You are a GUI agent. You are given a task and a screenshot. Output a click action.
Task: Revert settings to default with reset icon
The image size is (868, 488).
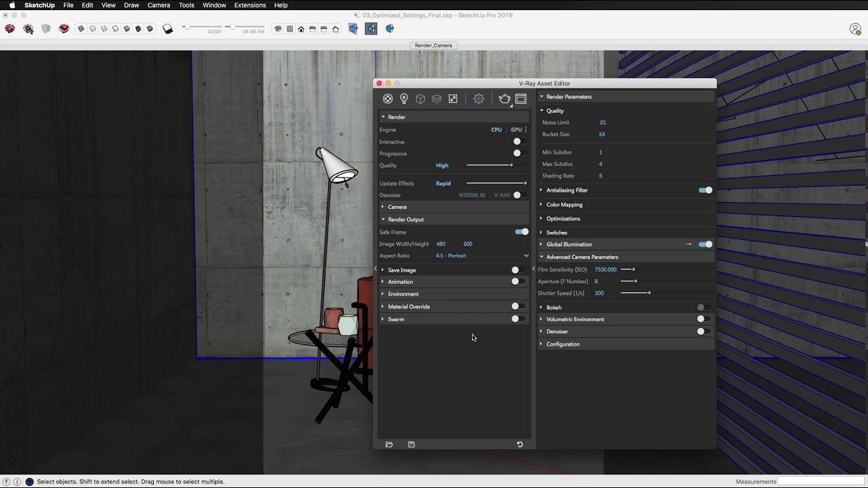520,445
